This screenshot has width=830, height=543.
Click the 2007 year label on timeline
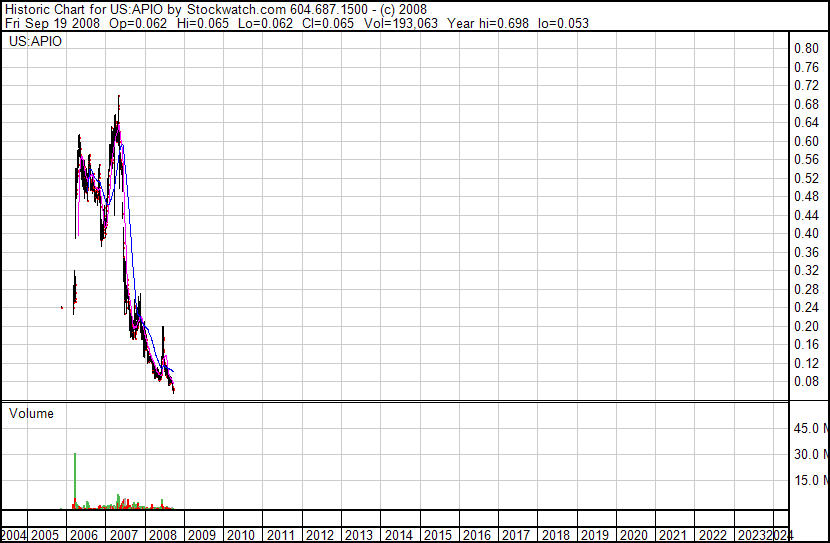click(123, 536)
